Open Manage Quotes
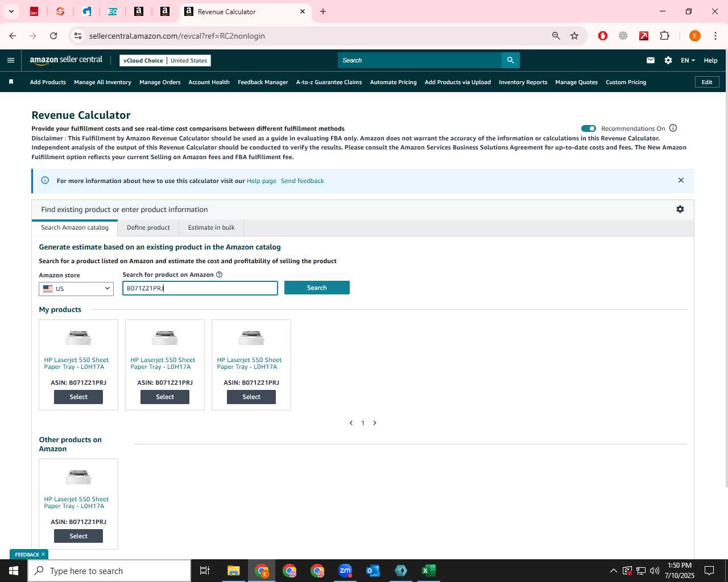Image resolution: width=728 pixels, height=582 pixels. (x=576, y=82)
